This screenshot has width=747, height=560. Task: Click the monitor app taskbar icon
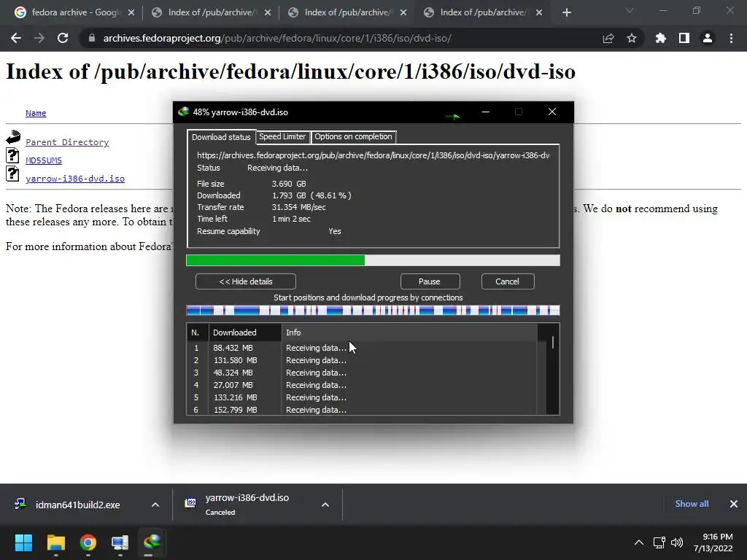tap(120, 542)
